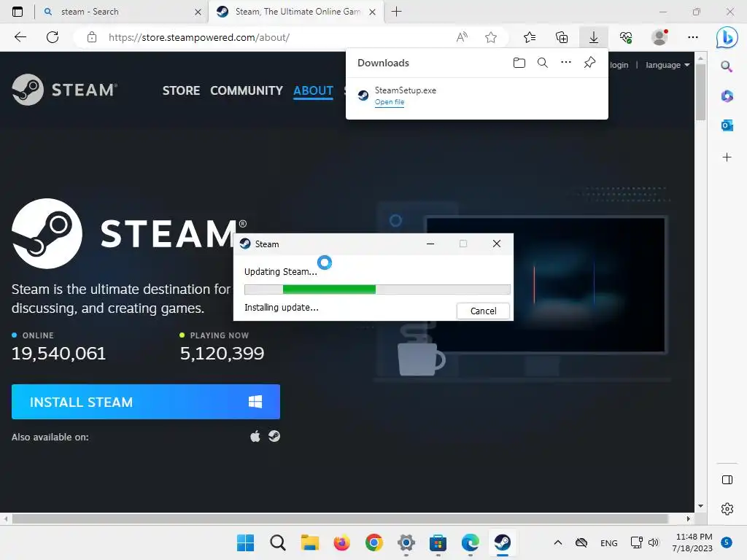
Task: Launch Chrome from the taskbar
Action: tap(374, 542)
